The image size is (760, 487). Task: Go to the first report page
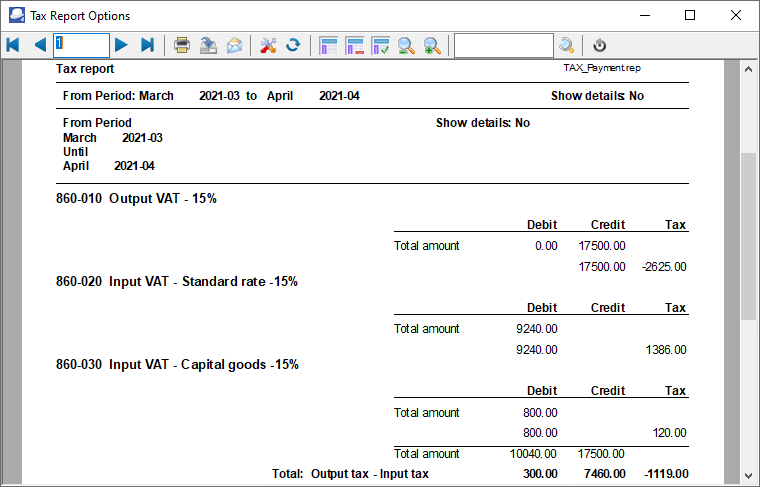(13, 45)
